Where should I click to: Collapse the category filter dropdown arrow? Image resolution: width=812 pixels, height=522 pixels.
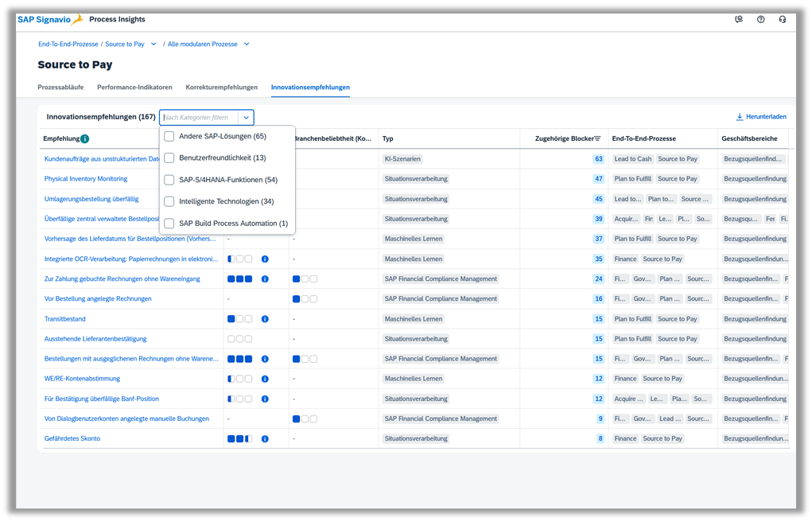pos(246,117)
